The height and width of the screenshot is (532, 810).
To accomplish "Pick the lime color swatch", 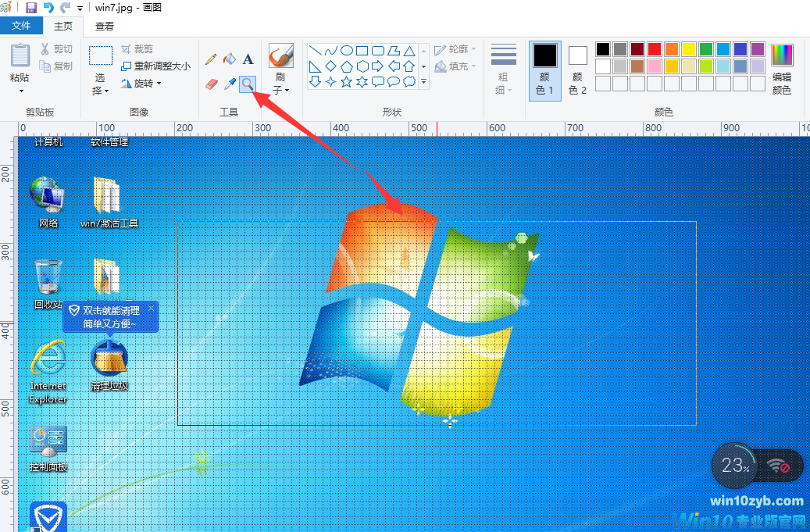I will (705, 66).
